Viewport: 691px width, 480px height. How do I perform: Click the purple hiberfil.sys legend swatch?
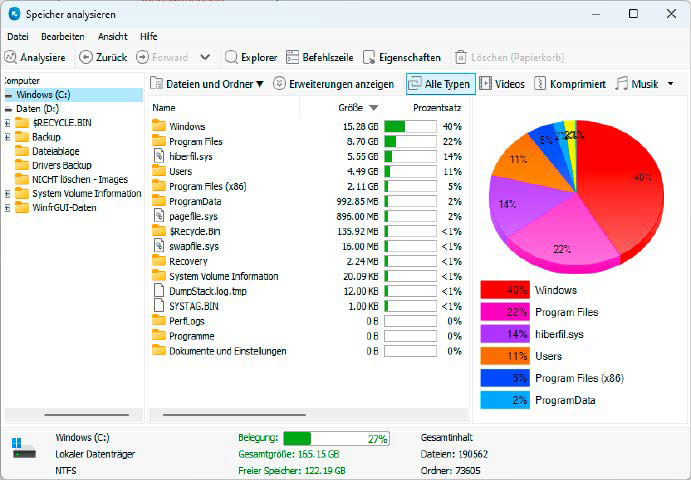point(505,334)
